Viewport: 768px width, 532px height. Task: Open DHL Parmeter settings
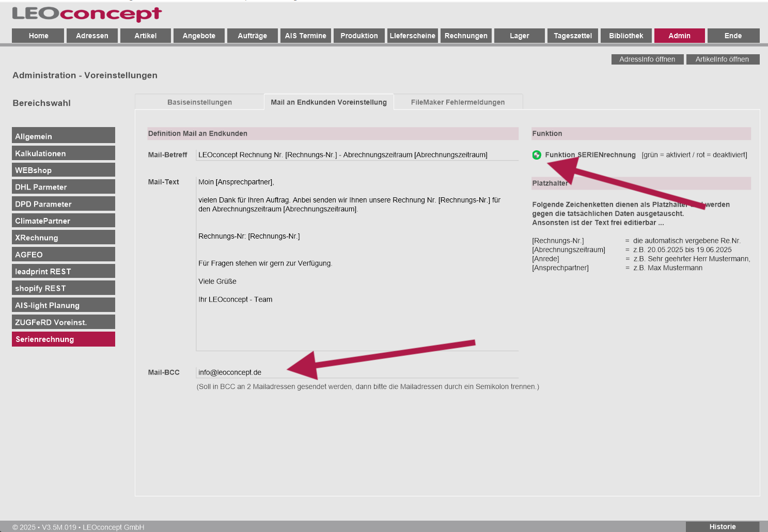(x=64, y=186)
